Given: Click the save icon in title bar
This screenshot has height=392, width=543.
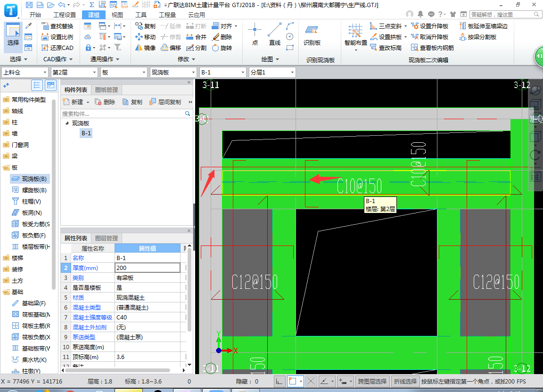Looking at the screenshot, I should click(x=29, y=5).
